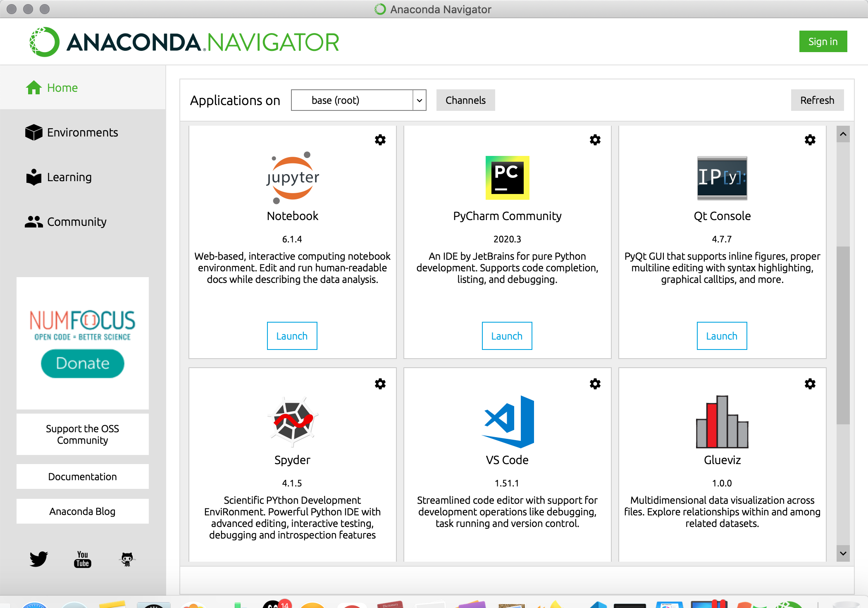Click the PyCharm Community gear options icon
Viewport: 868px width, 608px height.
[x=595, y=140]
